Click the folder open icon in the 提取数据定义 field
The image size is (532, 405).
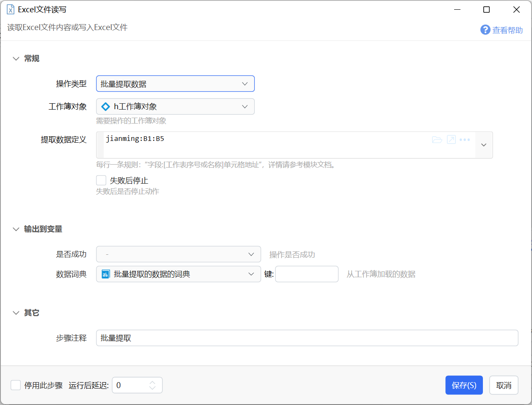[437, 140]
